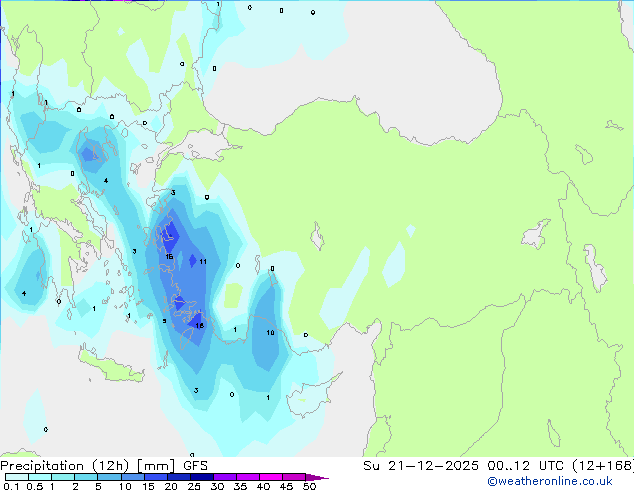Select the legend swatch between 10 and 15
Viewport: 634px width, 490px height.
point(132,477)
